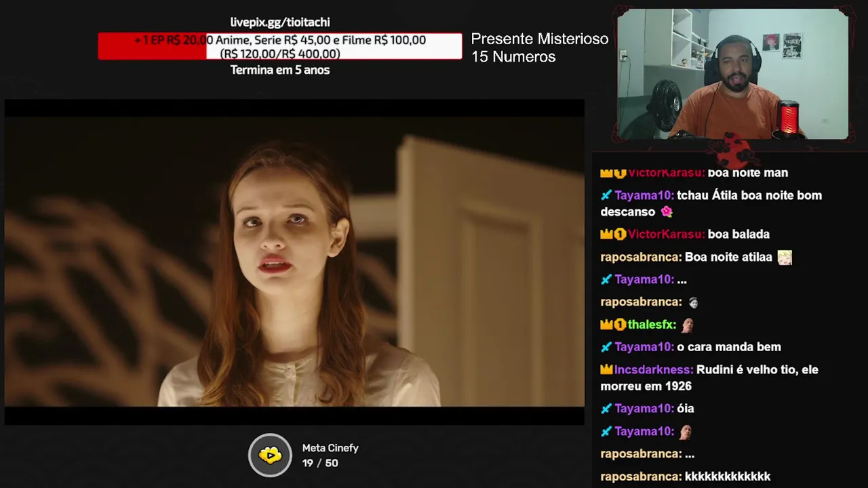868x488 pixels.
Task: Click username VictorKarasu on 'boa noite man' message
Action: click(x=666, y=173)
